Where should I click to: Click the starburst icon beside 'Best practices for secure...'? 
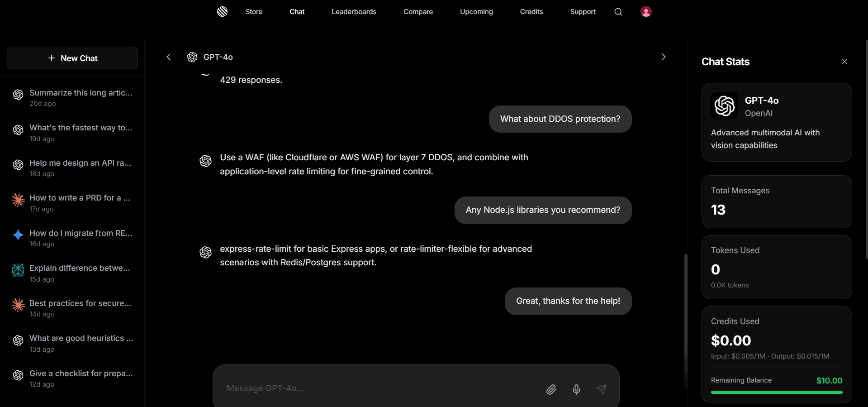click(18, 305)
